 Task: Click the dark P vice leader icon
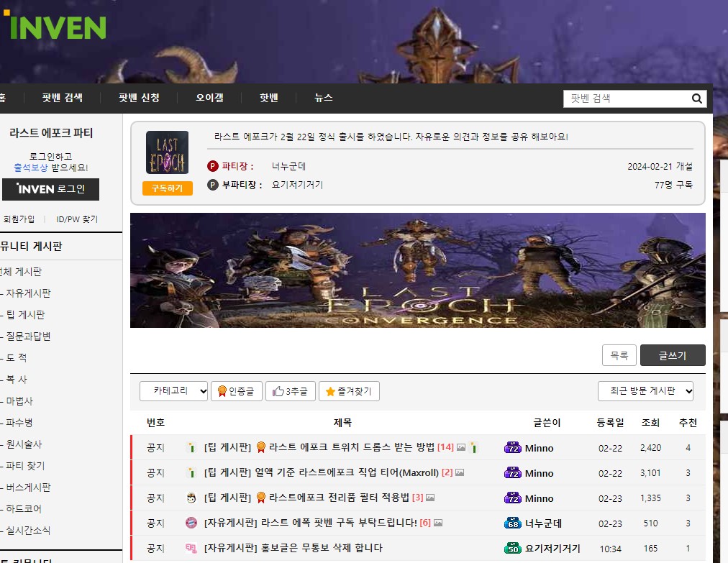pos(213,185)
